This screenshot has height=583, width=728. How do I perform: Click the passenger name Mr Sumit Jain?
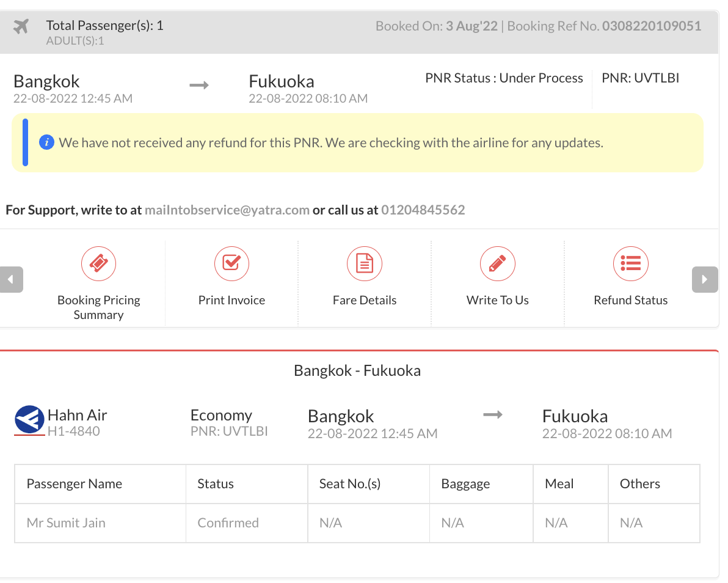point(66,522)
